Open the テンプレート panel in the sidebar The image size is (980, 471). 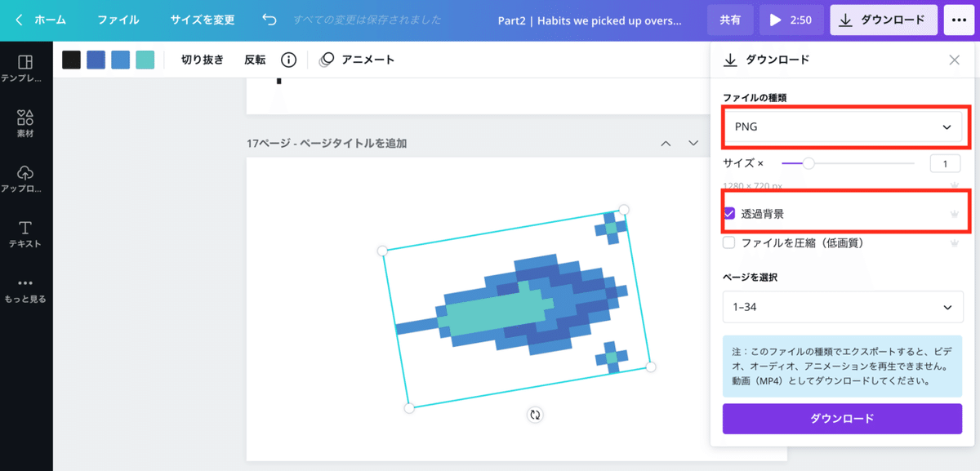pos(25,65)
